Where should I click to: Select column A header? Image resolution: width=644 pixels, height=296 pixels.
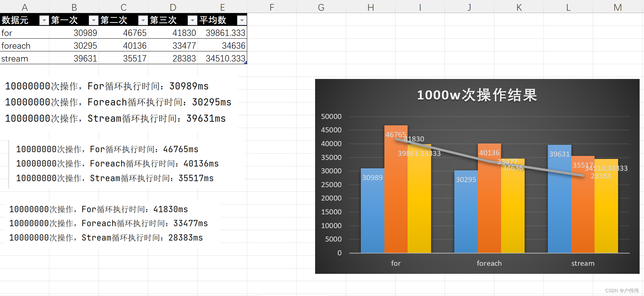pos(25,7)
